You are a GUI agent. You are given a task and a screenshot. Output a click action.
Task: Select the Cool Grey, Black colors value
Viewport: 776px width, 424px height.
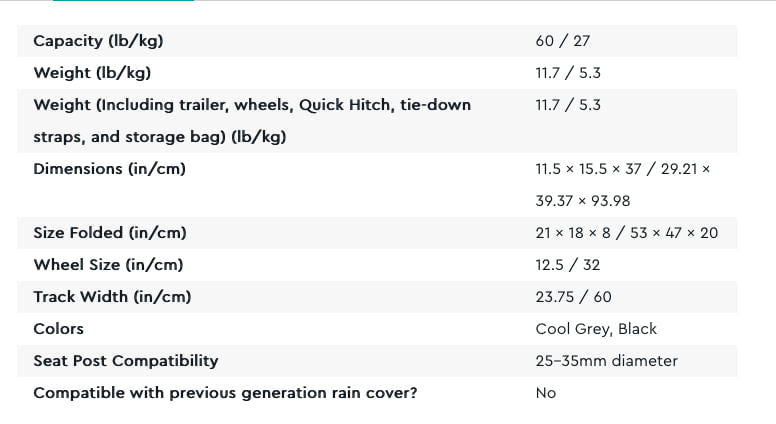[596, 329]
